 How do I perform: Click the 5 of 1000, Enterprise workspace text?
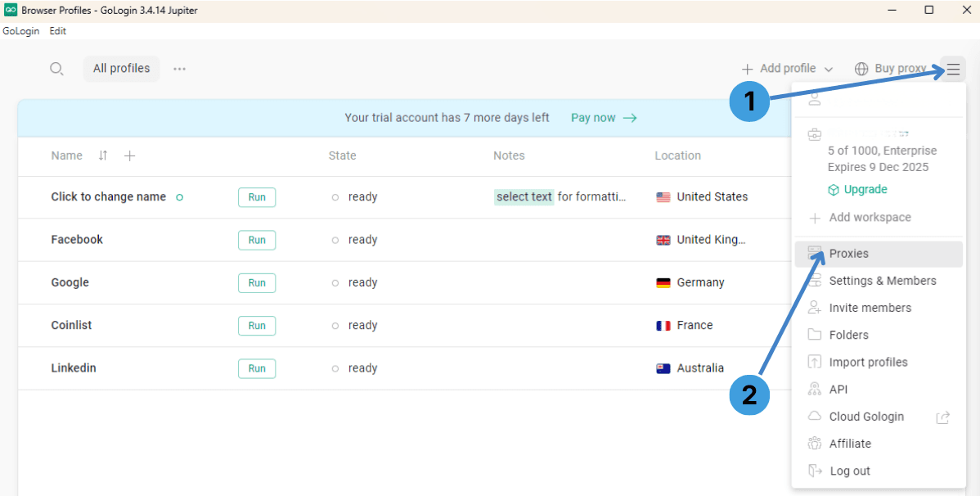click(882, 151)
